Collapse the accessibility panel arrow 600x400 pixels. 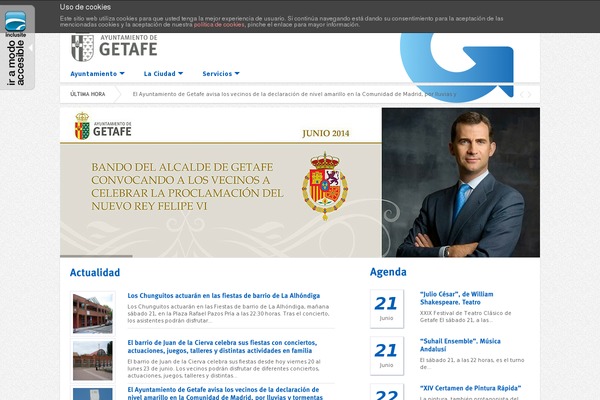coord(31,48)
